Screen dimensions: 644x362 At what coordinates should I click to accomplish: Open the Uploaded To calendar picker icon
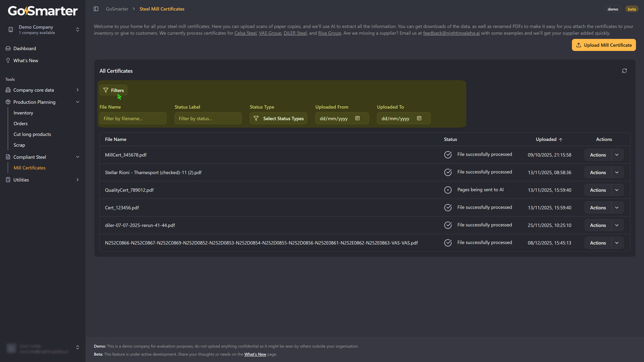pos(419,118)
